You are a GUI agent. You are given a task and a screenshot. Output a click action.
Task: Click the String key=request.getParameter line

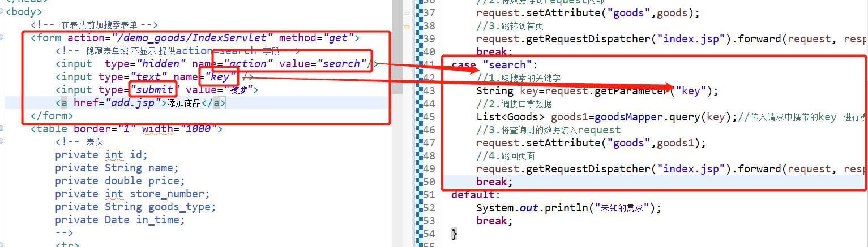[597, 91]
